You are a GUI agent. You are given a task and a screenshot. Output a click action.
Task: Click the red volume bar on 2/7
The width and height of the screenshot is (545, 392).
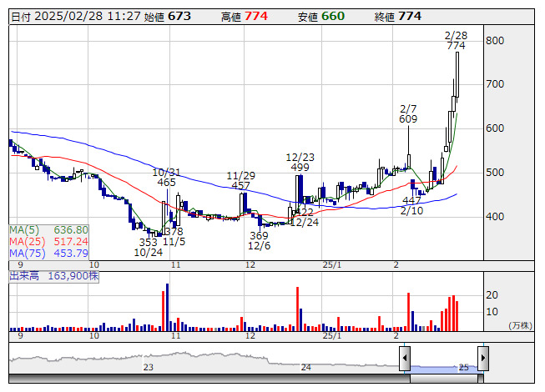409,312
